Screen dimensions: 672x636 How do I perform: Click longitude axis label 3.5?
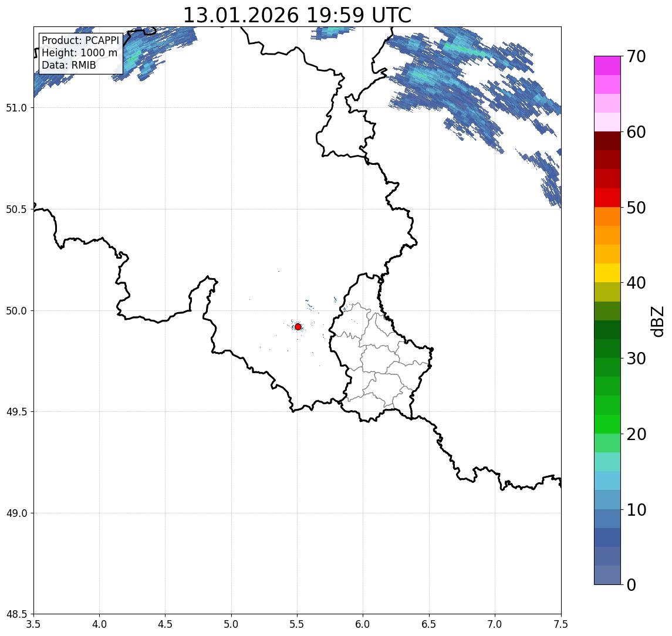point(33,624)
